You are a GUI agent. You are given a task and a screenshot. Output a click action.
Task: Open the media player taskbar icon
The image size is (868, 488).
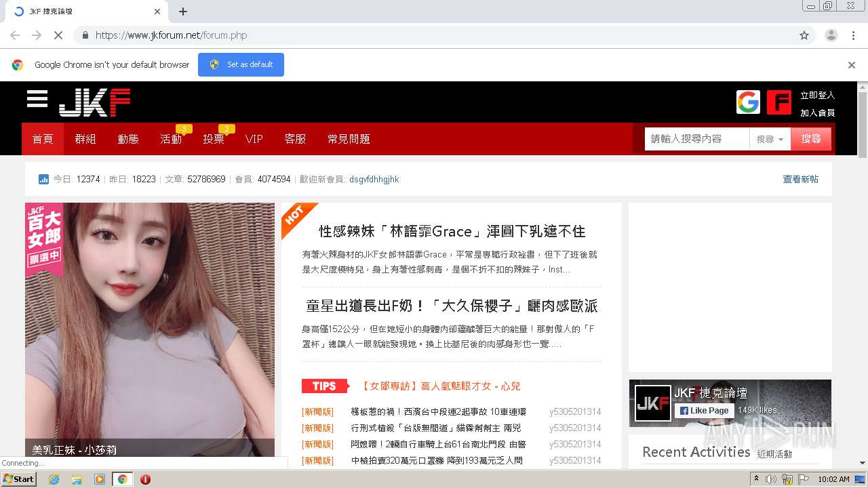coord(100,479)
